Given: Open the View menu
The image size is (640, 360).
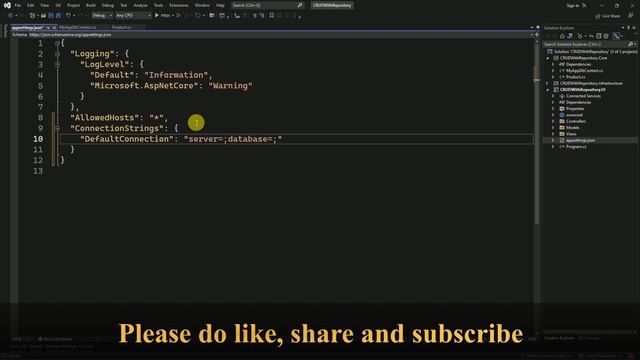Looking at the screenshot, I should [44, 5].
